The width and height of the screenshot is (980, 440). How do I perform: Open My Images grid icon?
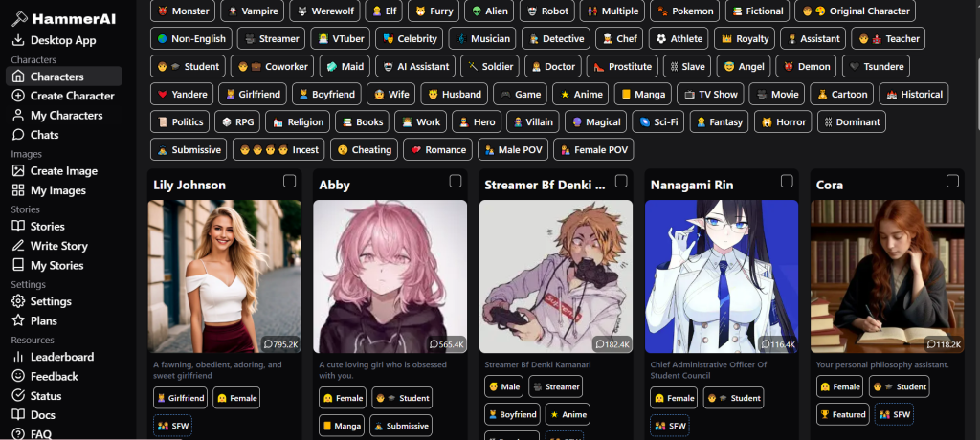(19, 190)
